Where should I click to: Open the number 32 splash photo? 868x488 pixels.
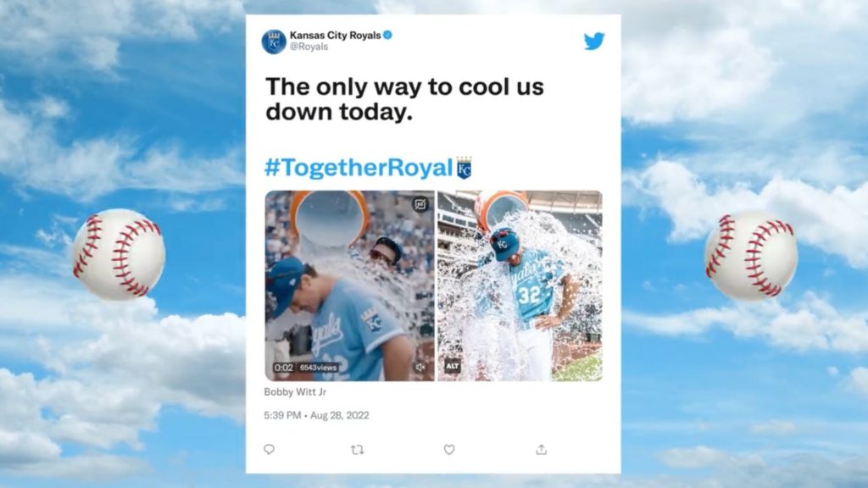click(x=520, y=286)
